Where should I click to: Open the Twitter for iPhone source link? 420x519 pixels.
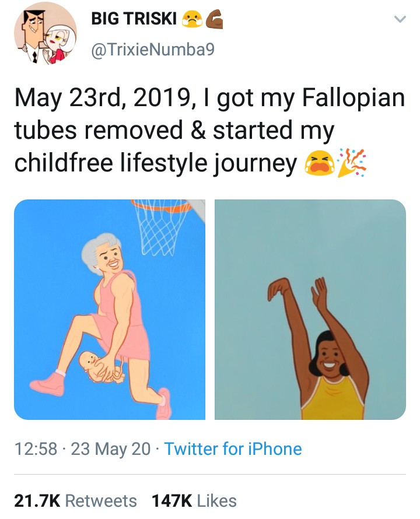(233, 449)
